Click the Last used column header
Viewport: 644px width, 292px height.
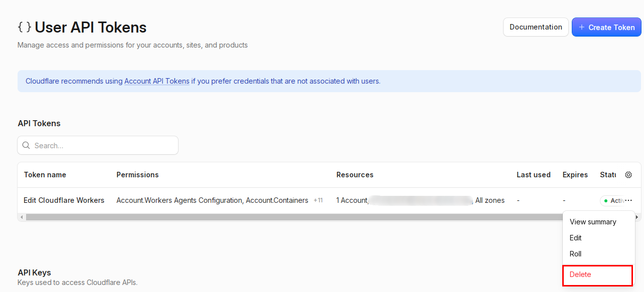(x=534, y=175)
